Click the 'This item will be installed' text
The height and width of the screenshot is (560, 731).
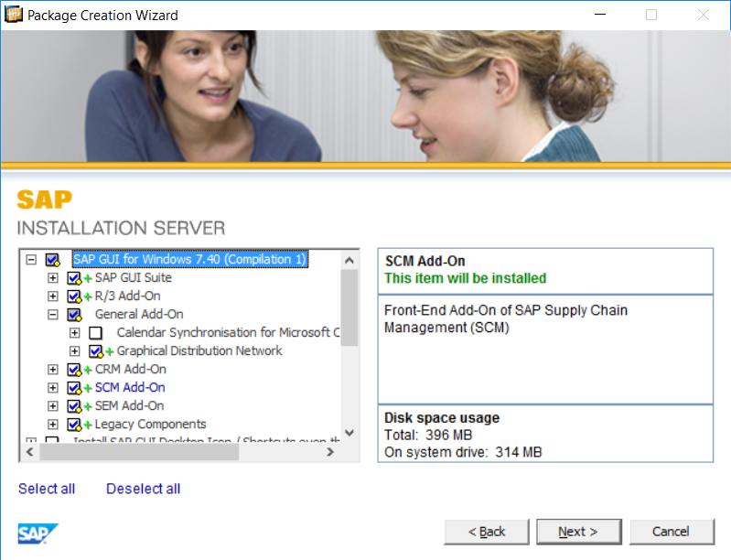click(x=466, y=278)
